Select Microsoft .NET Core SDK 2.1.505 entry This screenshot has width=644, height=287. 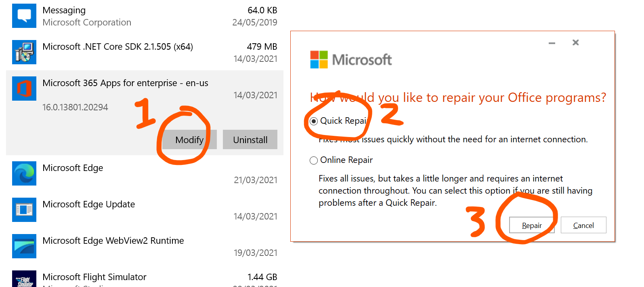click(117, 47)
